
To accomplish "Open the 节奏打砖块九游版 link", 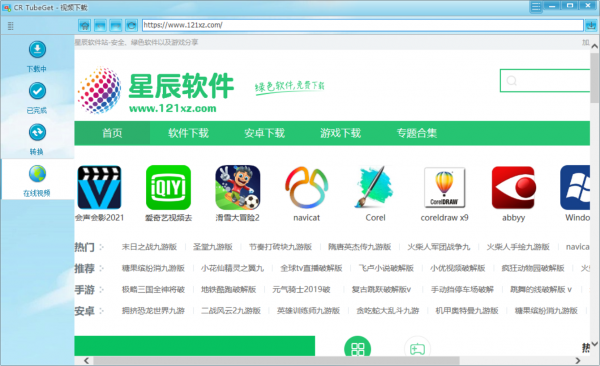I will pyautogui.click(x=280, y=247).
